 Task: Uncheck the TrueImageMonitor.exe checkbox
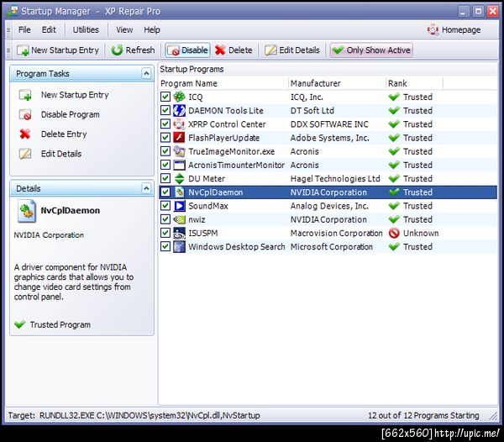(165, 151)
